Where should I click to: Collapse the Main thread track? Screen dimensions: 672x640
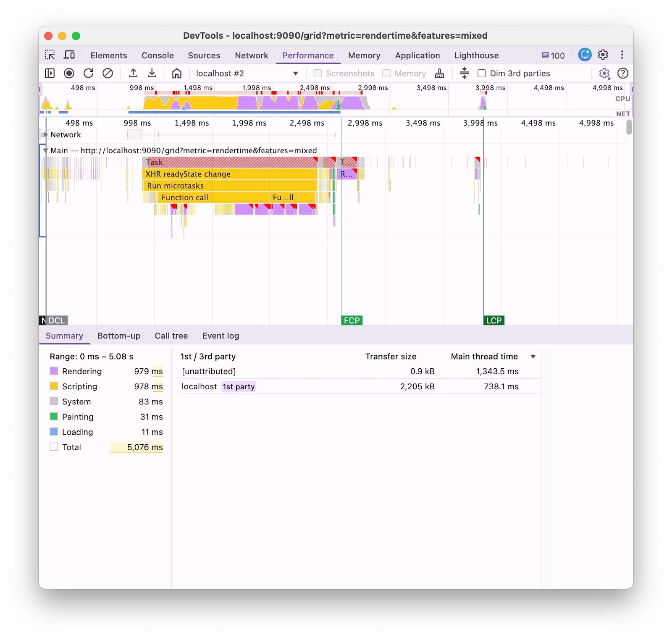[x=45, y=151]
